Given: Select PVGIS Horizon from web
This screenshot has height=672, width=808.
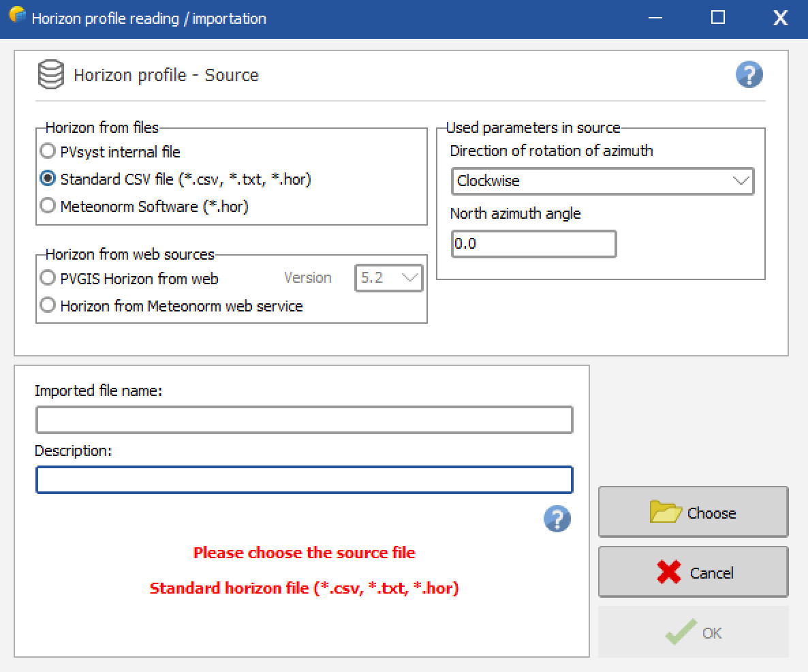Looking at the screenshot, I should pyautogui.click(x=48, y=278).
